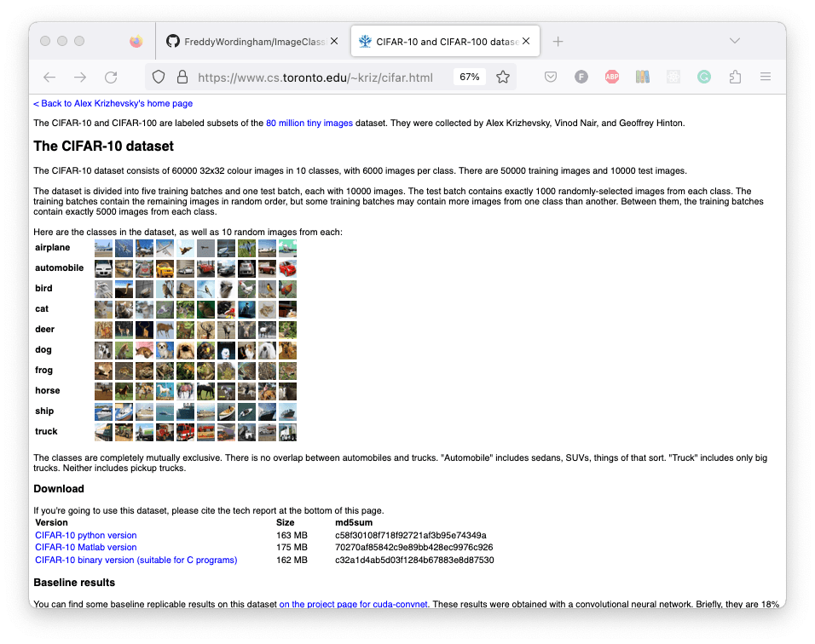Click the '175 MB' size value

[x=292, y=548]
